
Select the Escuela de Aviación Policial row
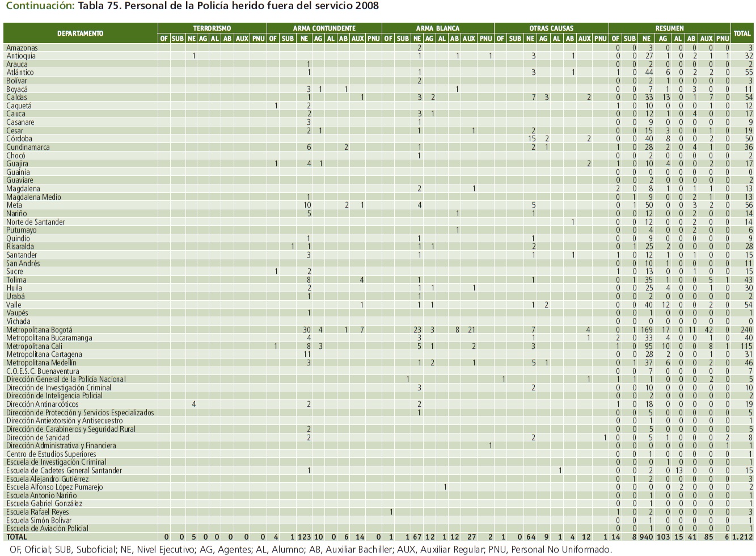tap(47, 528)
